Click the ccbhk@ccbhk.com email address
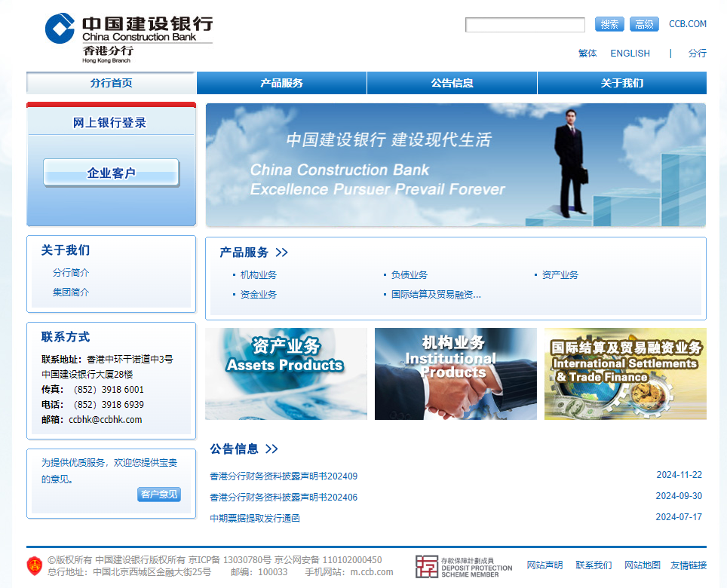The width and height of the screenshot is (727, 588). [x=106, y=420]
